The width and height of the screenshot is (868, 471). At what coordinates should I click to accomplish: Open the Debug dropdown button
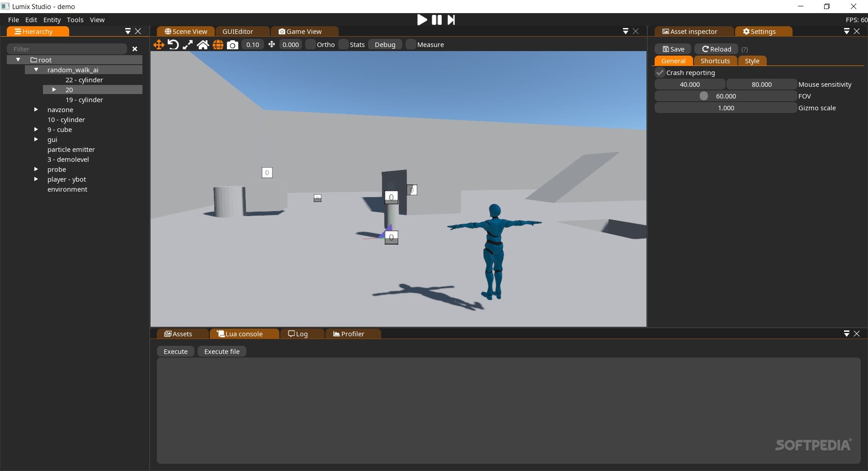[x=385, y=45]
